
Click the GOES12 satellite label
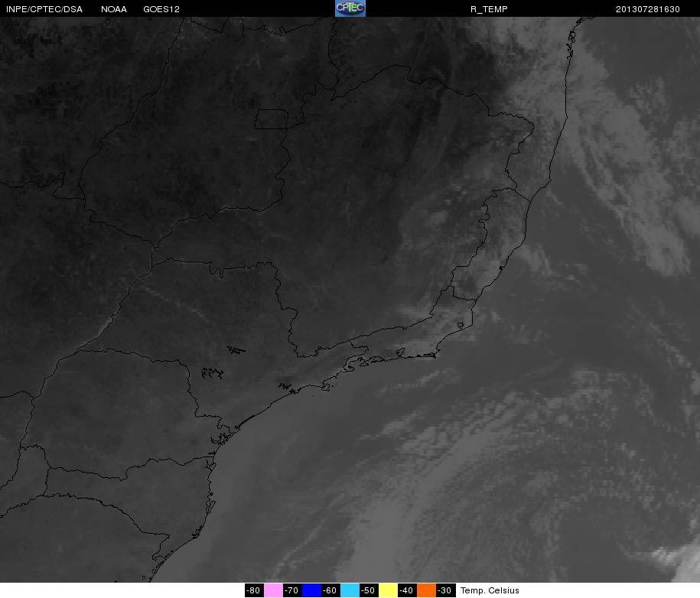tap(161, 9)
